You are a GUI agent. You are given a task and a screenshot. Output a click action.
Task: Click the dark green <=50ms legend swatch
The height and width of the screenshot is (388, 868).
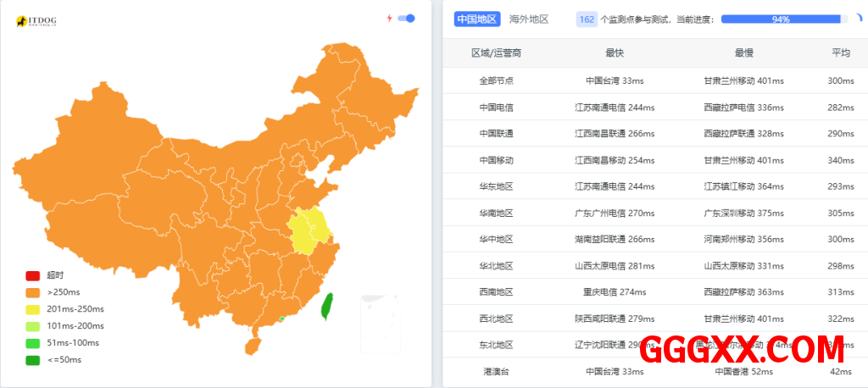tap(33, 360)
